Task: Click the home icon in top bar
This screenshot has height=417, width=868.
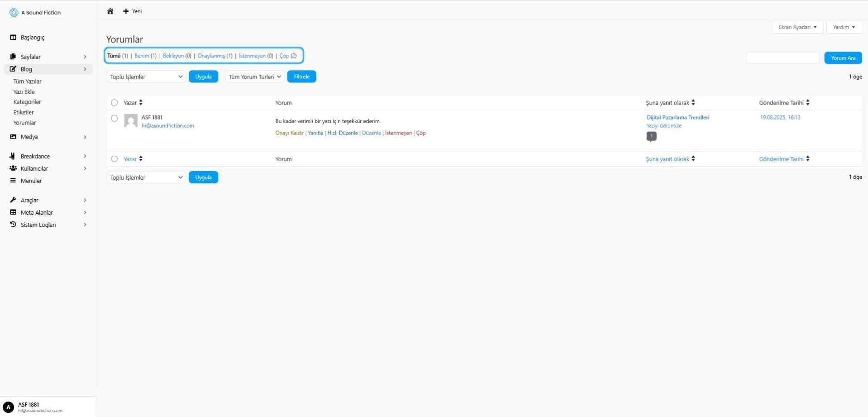Action: coord(110,11)
